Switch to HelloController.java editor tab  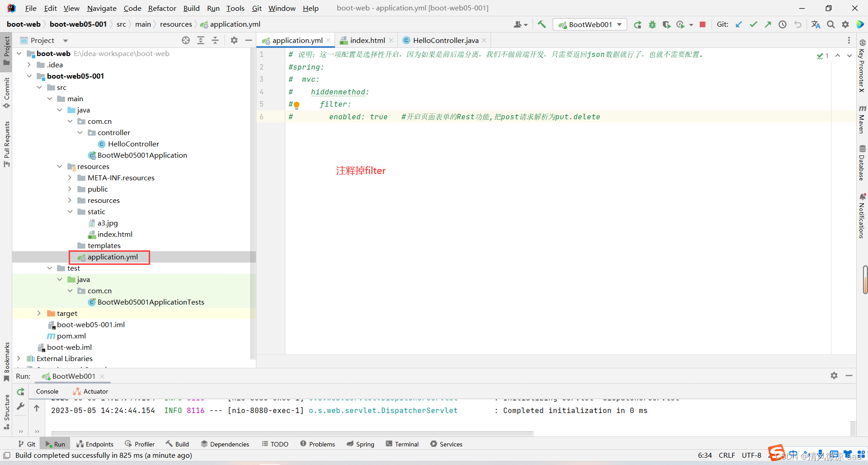pyautogui.click(x=445, y=40)
